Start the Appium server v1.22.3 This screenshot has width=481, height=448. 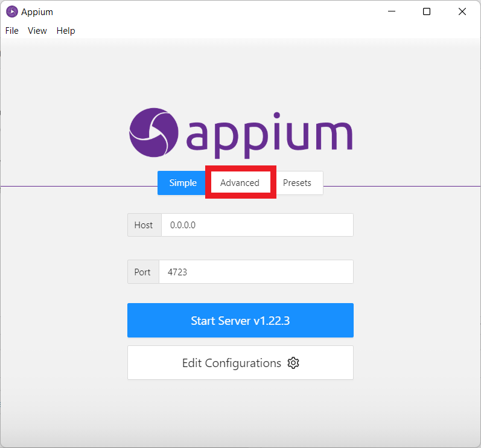[240, 321]
